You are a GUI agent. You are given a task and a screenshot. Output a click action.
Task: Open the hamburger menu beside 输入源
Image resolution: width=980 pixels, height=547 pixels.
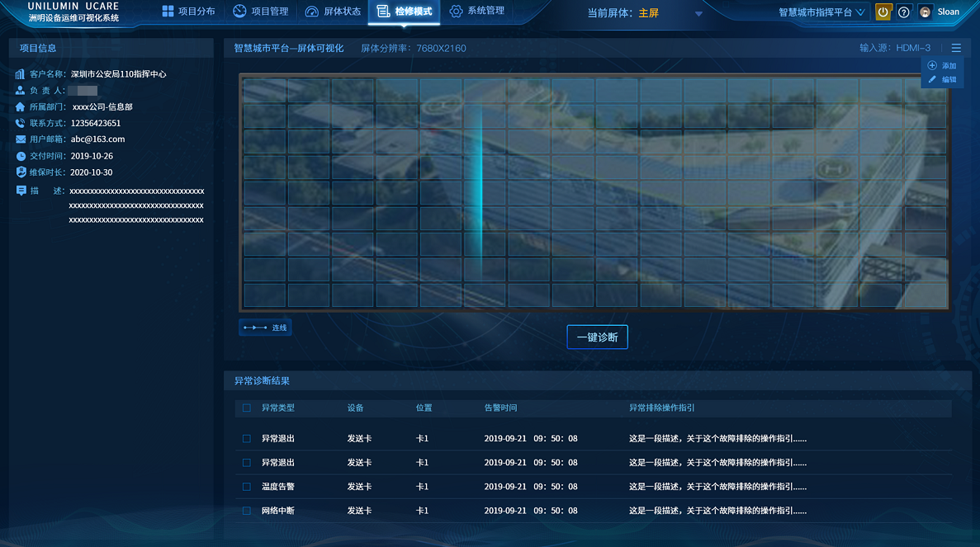(x=957, y=48)
